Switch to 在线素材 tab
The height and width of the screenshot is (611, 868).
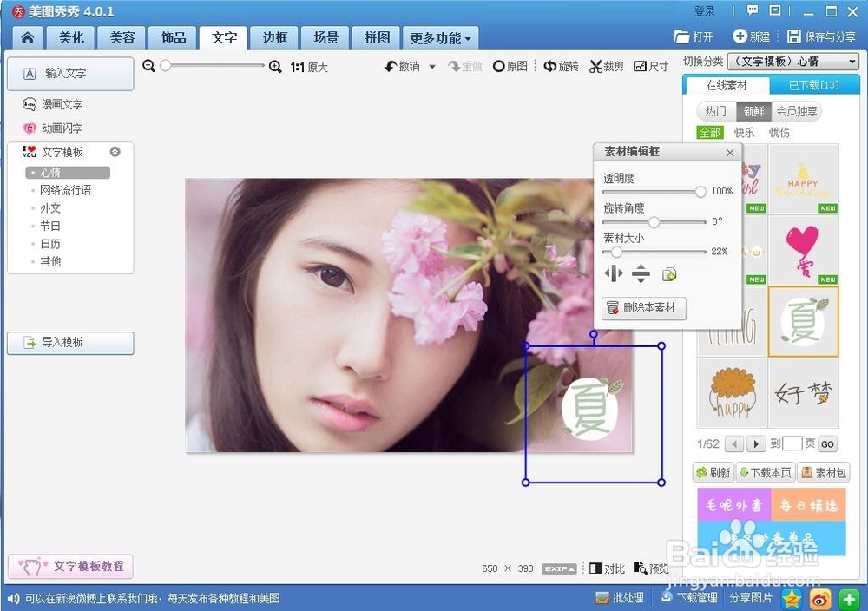click(727, 85)
